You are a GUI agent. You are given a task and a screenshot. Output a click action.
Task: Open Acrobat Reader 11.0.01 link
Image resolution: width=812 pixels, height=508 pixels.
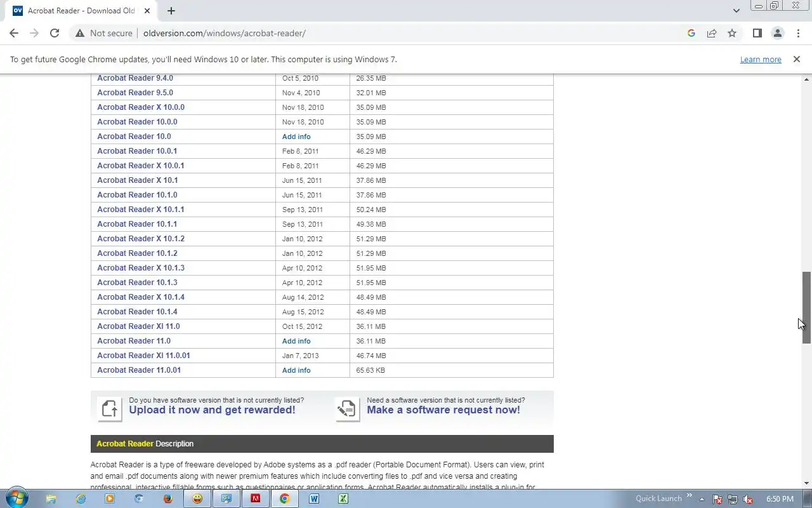[139, 370]
